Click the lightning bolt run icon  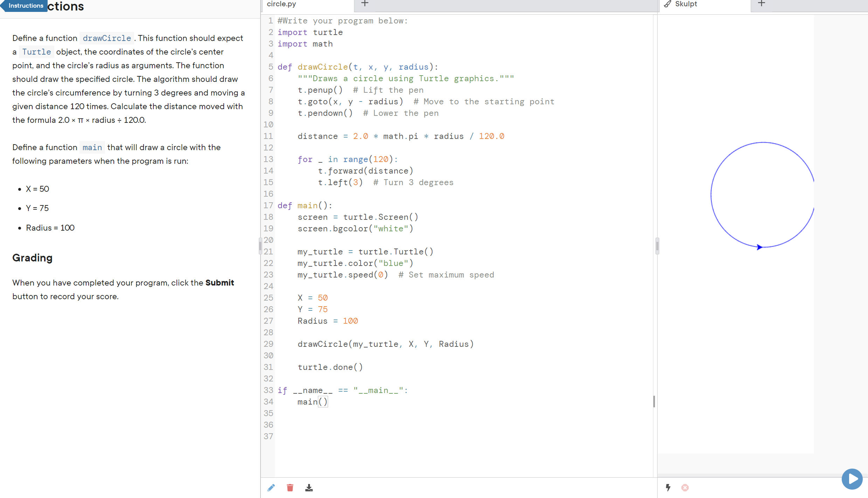[x=668, y=488]
